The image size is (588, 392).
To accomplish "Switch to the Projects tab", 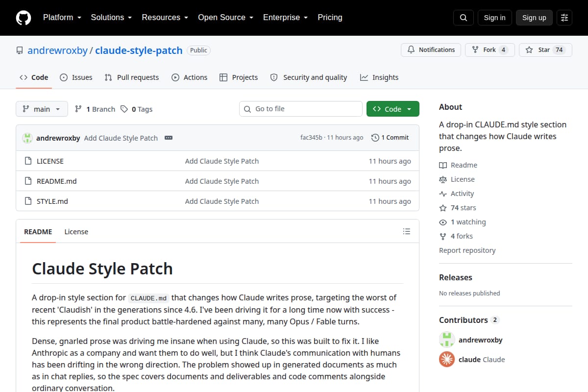I will 239,77.
